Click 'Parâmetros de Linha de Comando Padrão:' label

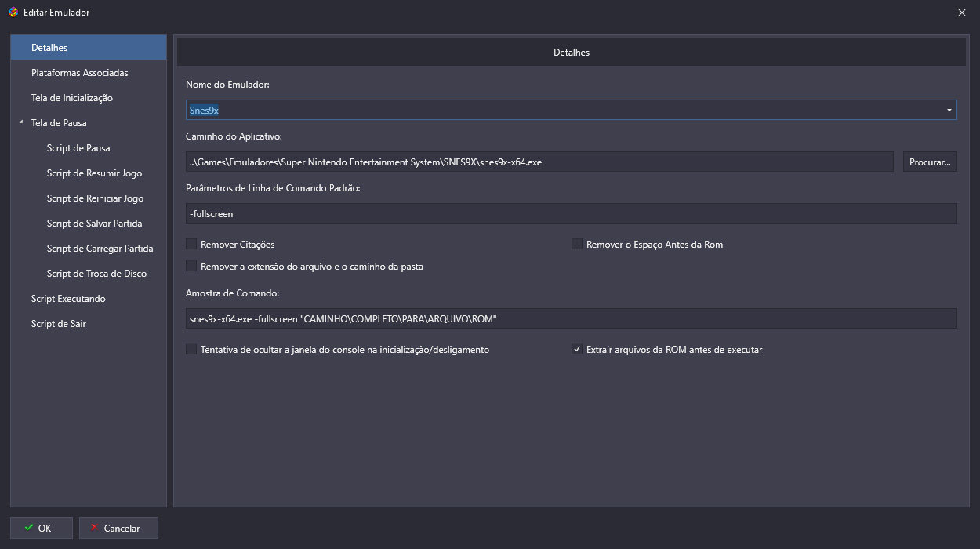[273, 188]
